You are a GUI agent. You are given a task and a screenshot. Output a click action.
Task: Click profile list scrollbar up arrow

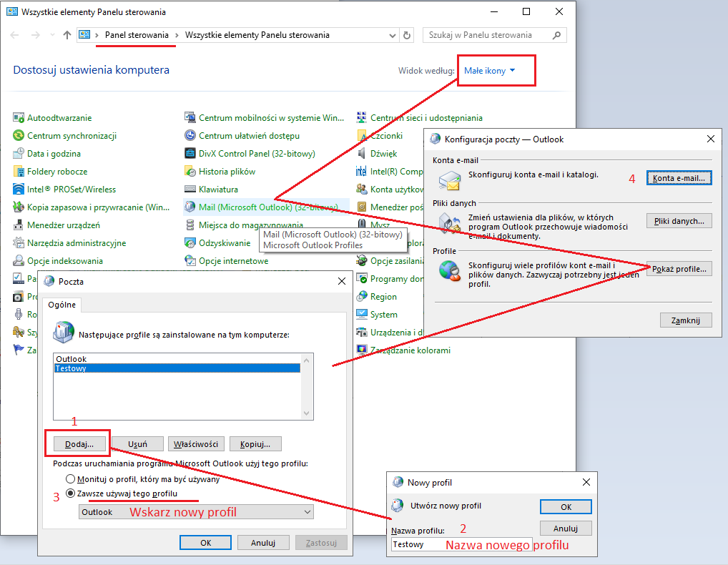coord(306,360)
